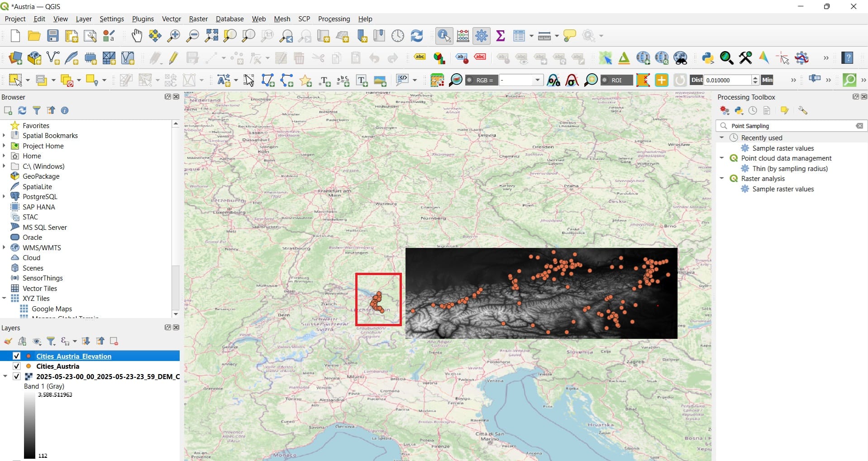Create a new project with the blank page icon
Screen dimensions: 868x461
tap(15, 36)
